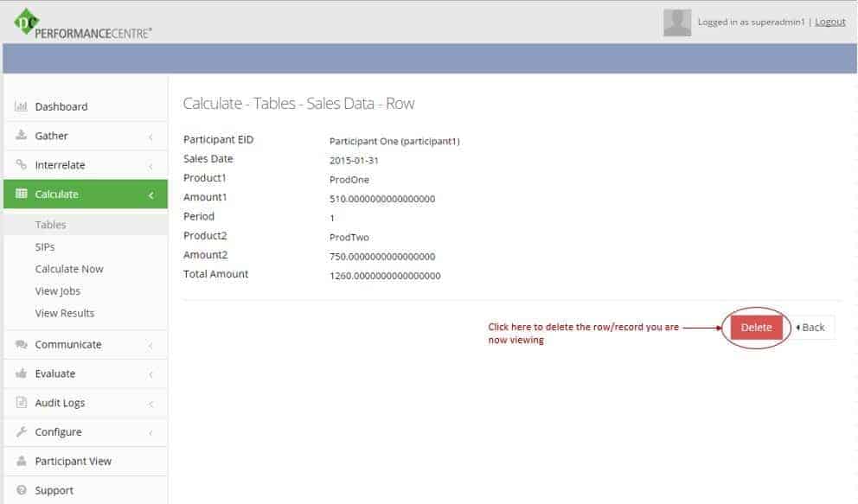Open the Participant View menu item
The image size is (858, 504).
[x=86, y=462]
